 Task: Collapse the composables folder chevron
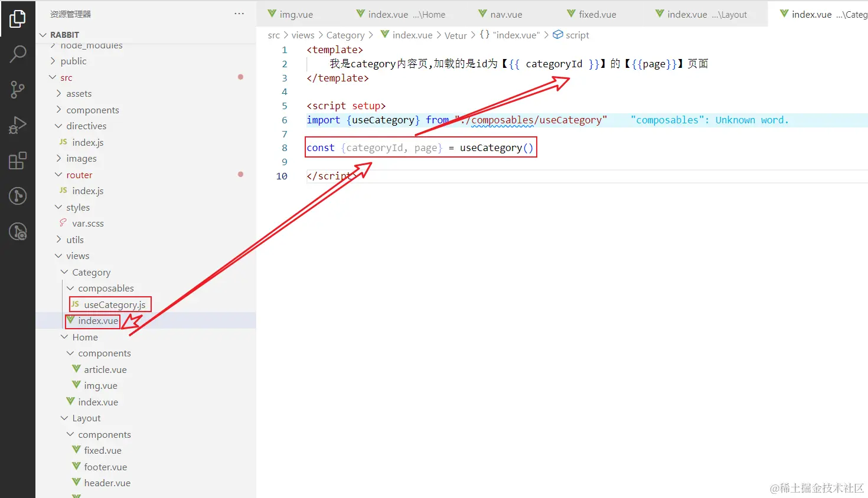[x=71, y=288]
